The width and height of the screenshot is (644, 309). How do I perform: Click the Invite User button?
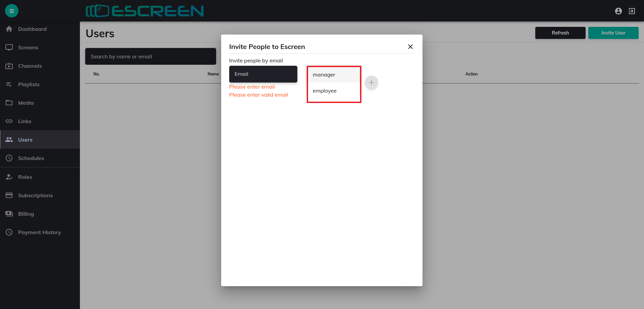tap(613, 33)
